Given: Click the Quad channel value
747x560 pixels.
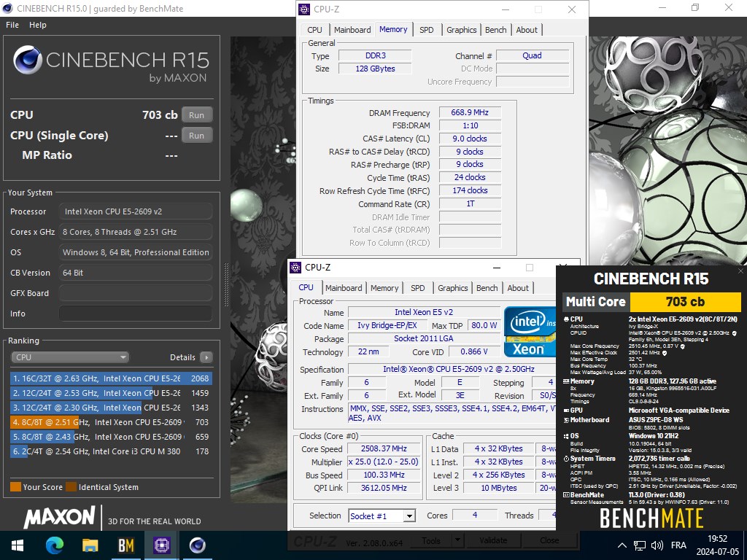Looking at the screenshot, I should [x=532, y=55].
